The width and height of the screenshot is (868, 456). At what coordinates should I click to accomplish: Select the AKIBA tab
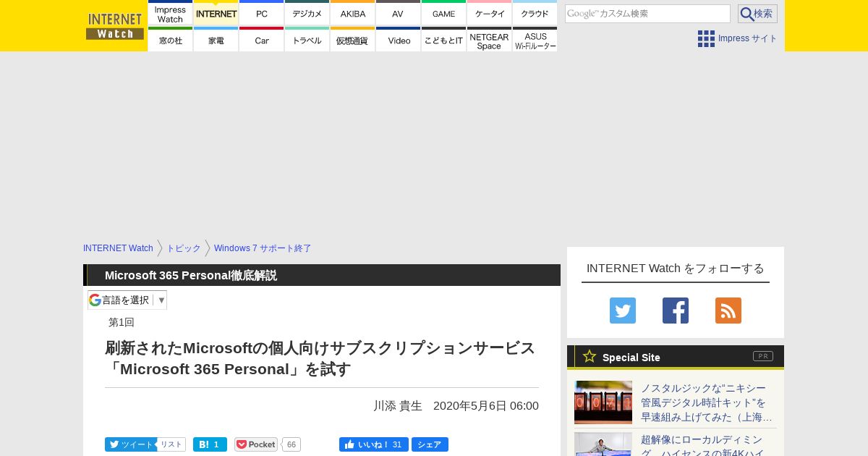352,13
